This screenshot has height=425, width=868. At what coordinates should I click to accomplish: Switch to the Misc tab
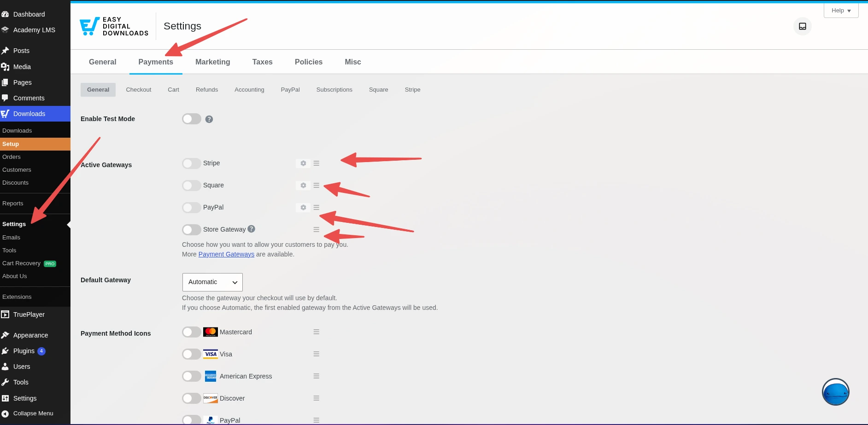[x=353, y=62]
